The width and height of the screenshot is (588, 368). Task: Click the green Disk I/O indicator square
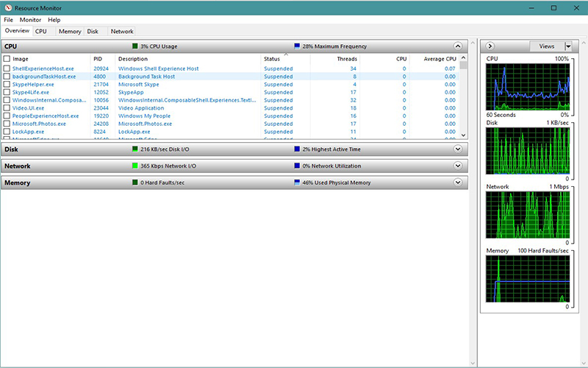[x=135, y=149]
